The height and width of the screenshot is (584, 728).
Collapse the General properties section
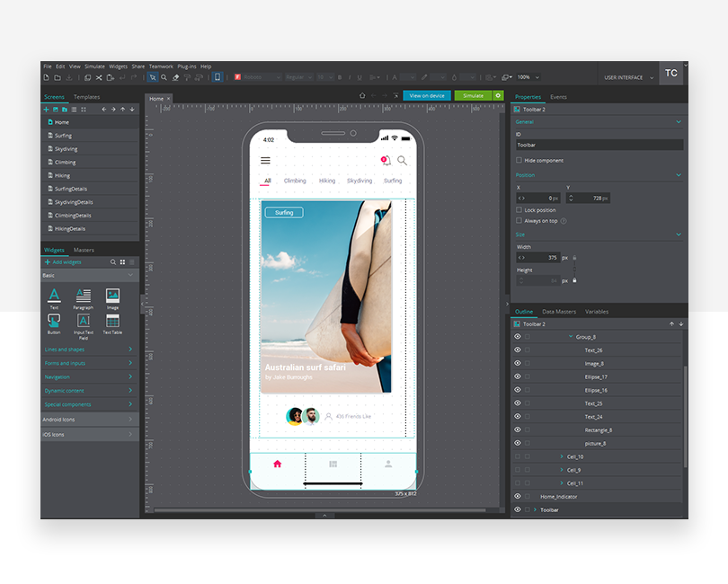click(x=679, y=121)
